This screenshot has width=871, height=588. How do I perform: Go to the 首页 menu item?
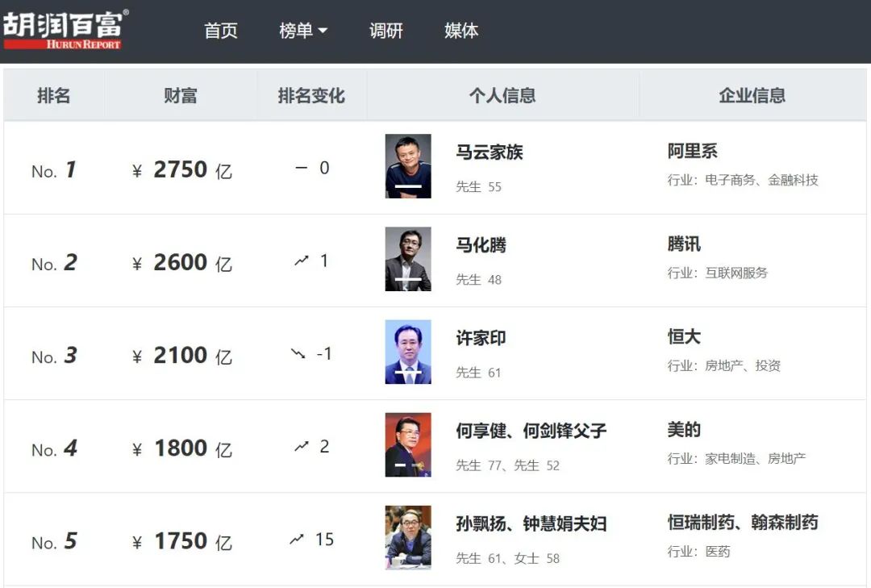pos(220,31)
